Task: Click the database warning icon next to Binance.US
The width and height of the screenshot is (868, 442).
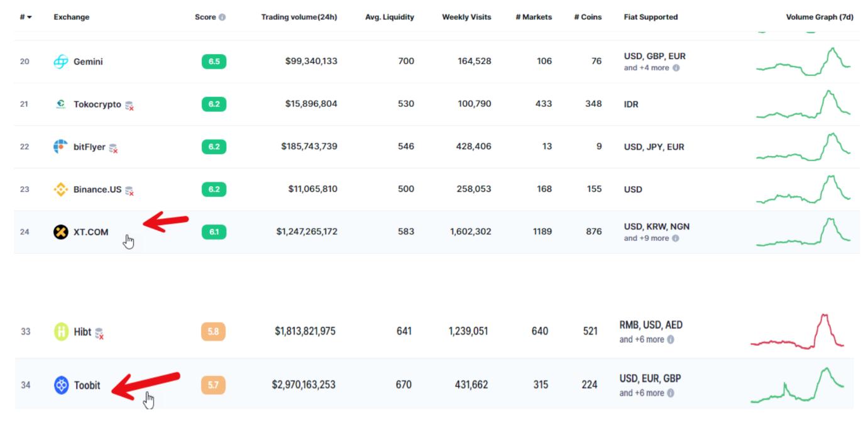Action: [129, 191]
